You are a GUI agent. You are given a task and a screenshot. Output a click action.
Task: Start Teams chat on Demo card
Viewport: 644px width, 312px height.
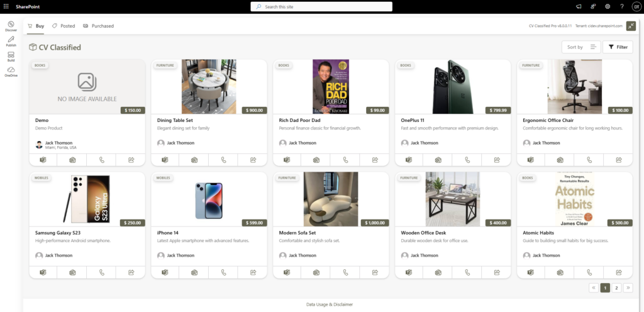point(43,160)
